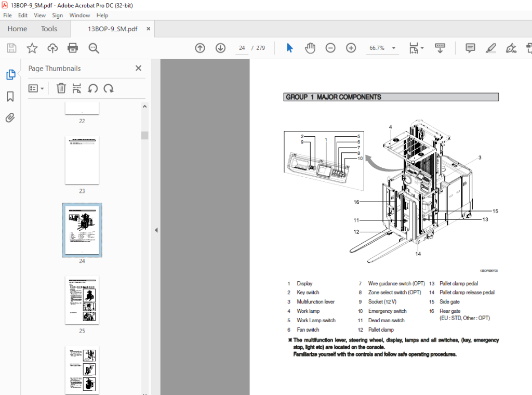Click the Save file icon
The width and height of the screenshot is (532, 395).
[x=11, y=48]
